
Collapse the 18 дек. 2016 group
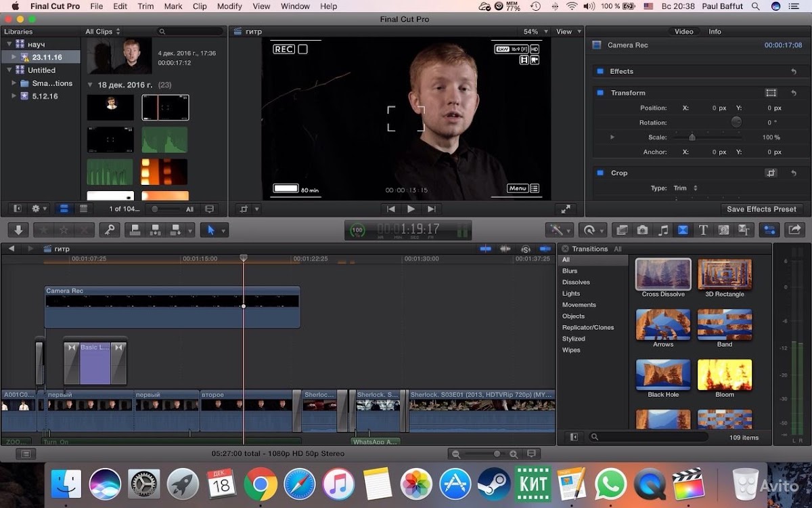point(91,85)
